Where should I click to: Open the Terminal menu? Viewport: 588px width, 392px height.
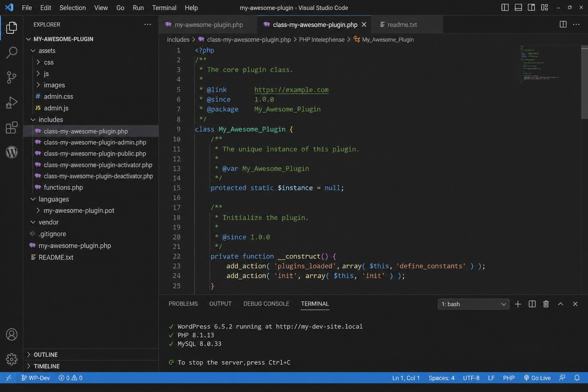[164, 8]
